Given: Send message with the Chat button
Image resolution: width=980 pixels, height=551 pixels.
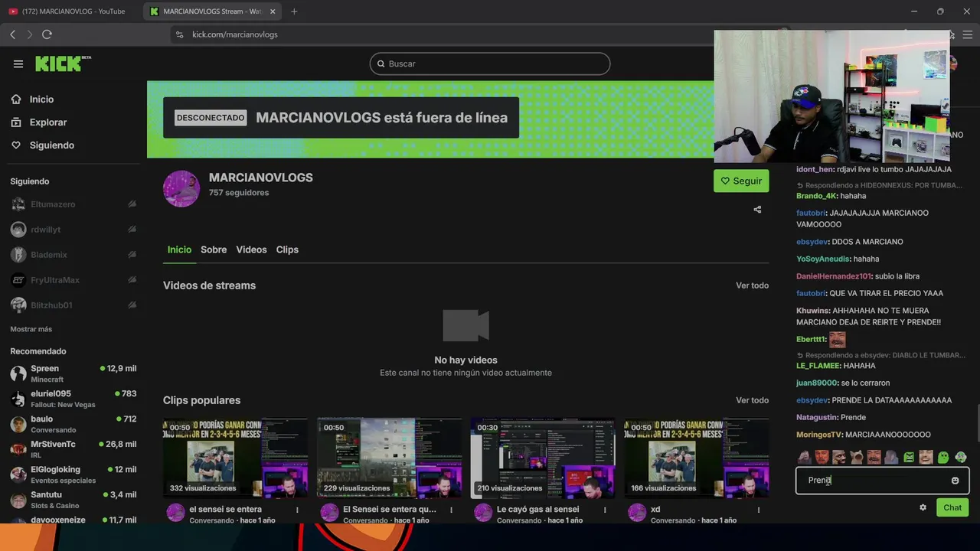Looking at the screenshot, I should coord(952,507).
